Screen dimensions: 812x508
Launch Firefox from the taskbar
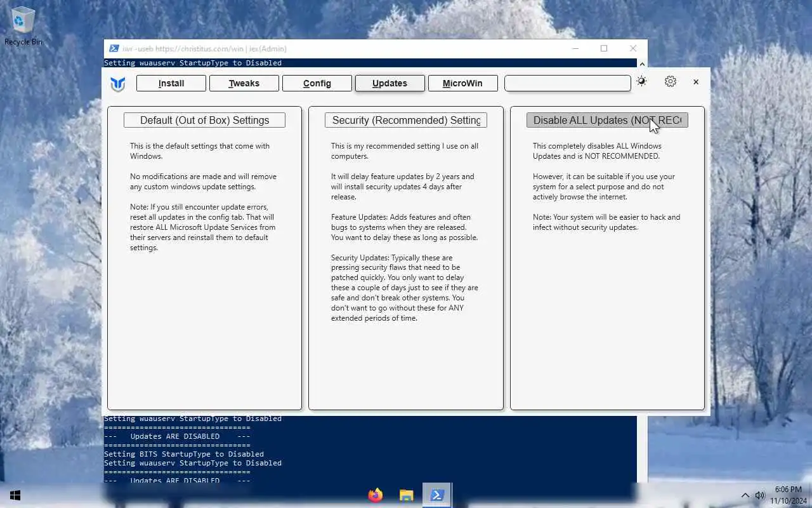coord(376,495)
